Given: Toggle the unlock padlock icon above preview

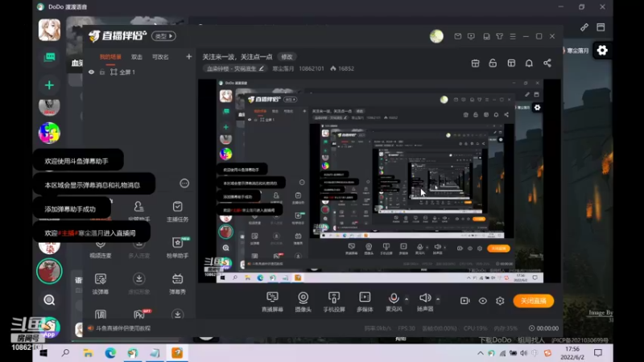Looking at the screenshot, I should coord(493,64).
